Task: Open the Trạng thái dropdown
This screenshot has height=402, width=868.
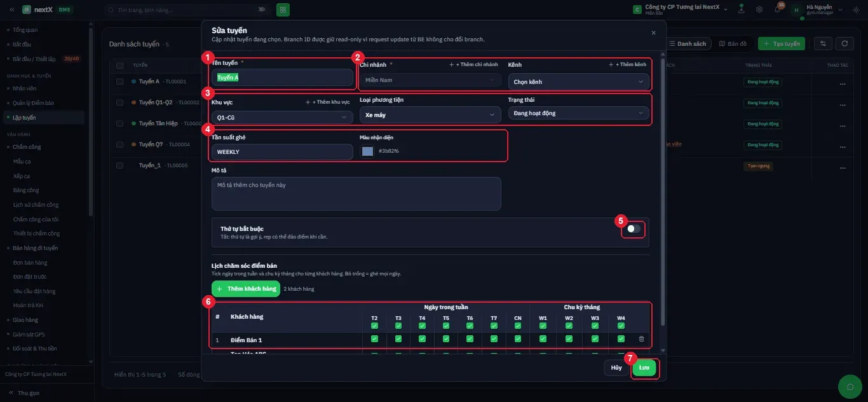Action: 579,113
